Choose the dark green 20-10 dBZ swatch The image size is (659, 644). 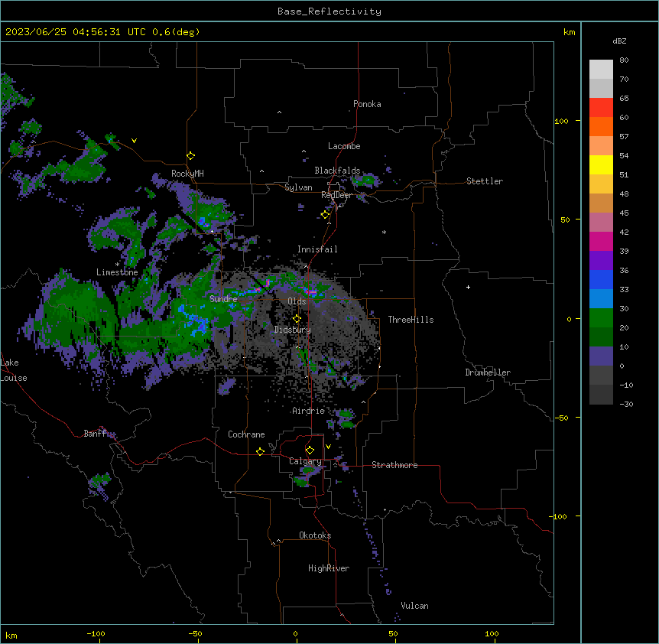pos(601,337)
